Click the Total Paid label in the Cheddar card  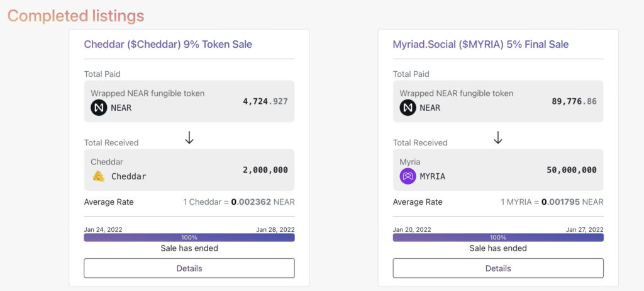click(103, 74)
